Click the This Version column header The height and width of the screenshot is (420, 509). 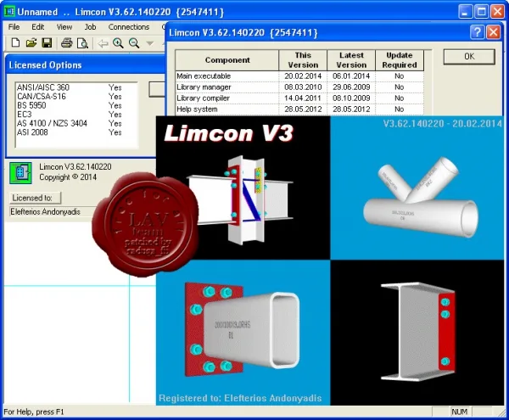coord(303,60)
